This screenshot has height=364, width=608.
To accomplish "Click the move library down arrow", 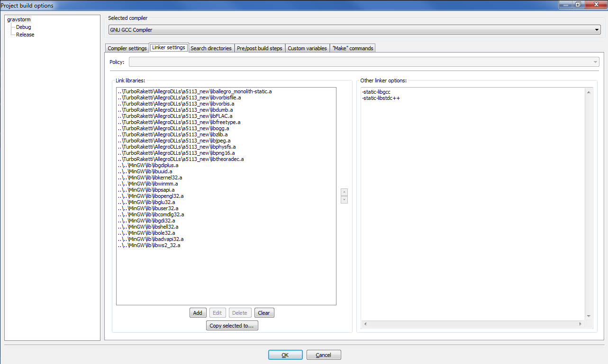I will (x=344, y=200).
